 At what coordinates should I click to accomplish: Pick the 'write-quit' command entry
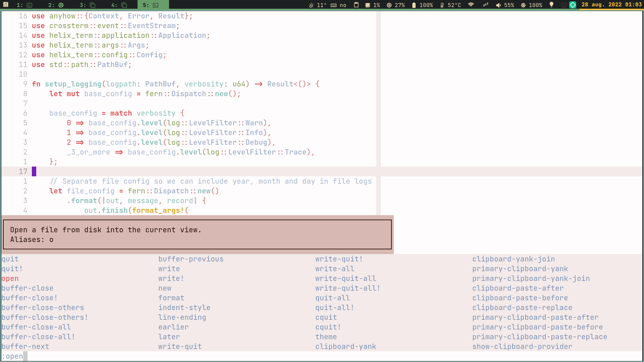point(180,347)
